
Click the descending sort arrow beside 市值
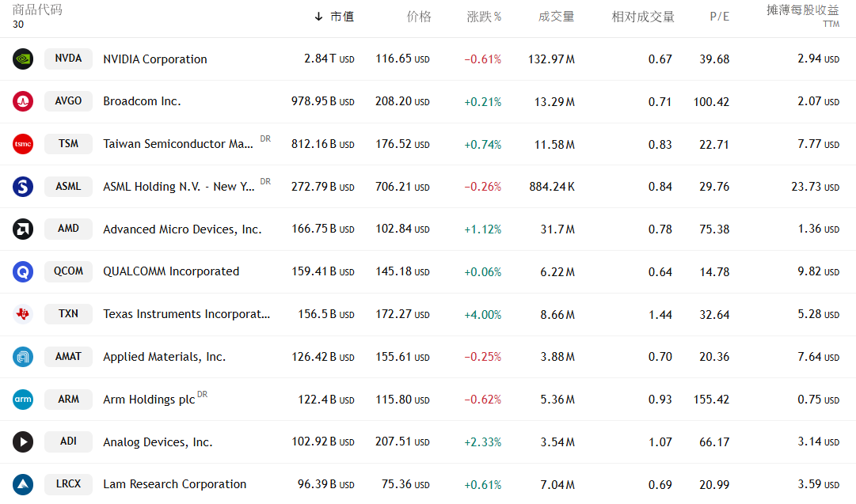pyautogui.click(x=319, y=17)
